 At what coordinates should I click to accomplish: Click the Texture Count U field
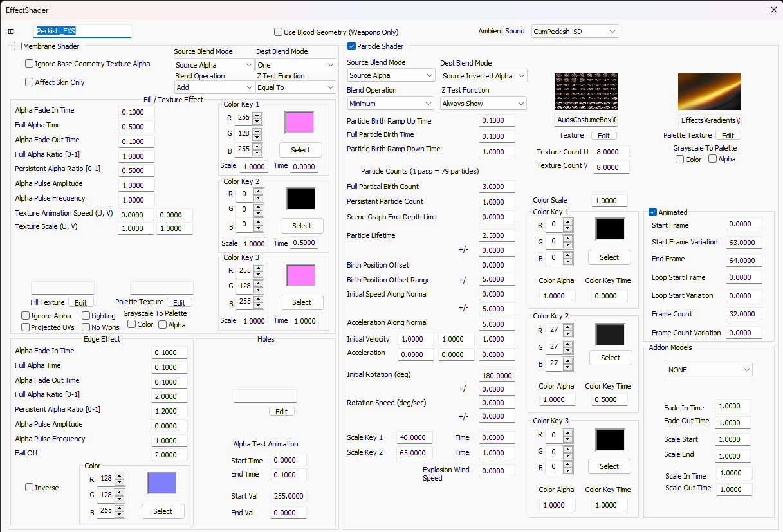coord(611,152)
